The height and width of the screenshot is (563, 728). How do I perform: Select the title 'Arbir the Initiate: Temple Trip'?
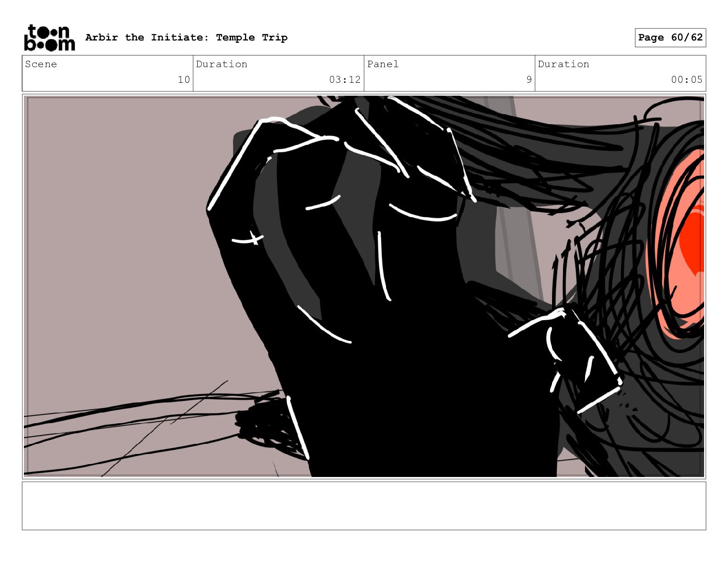(187, 37)
